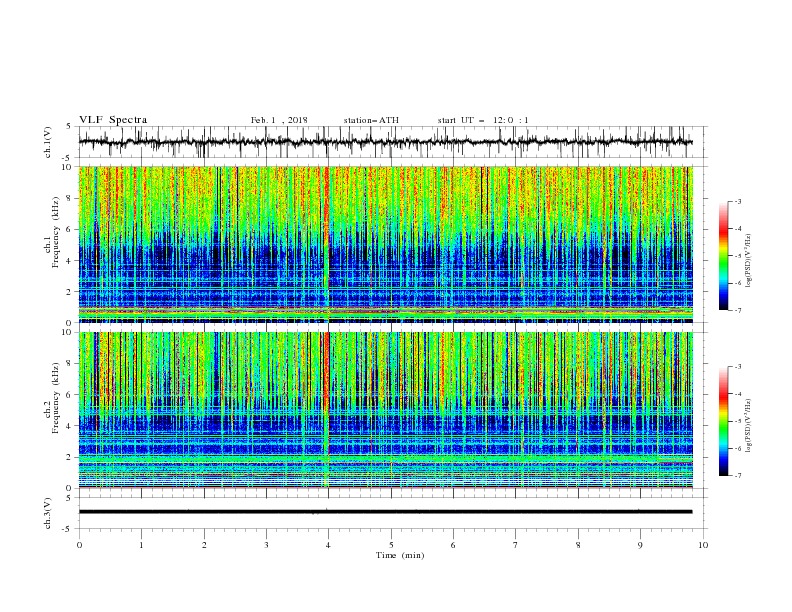Click the "8" kHz tick on ch.1 frequency axis

pos(70,198)
